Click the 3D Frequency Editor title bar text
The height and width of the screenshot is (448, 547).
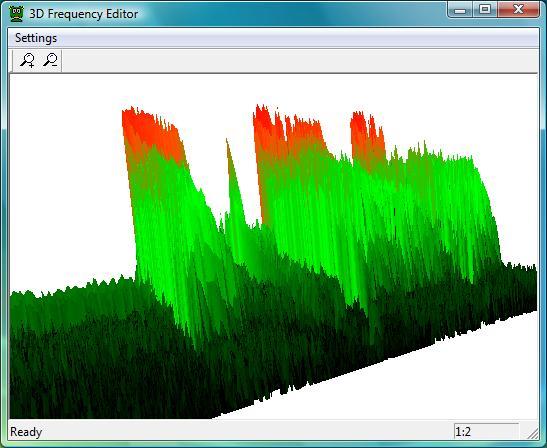(x=84, y=14)
